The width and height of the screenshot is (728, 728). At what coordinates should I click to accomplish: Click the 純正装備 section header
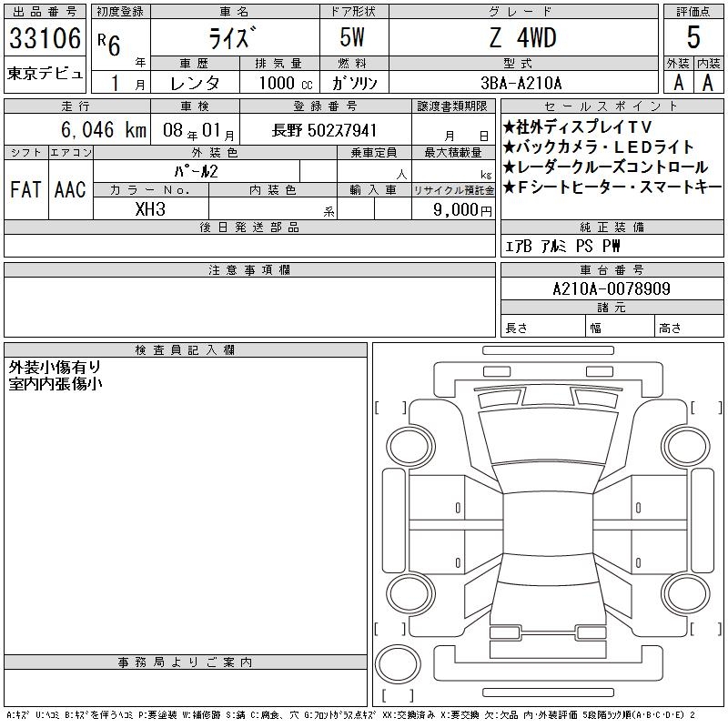(612, 227)
